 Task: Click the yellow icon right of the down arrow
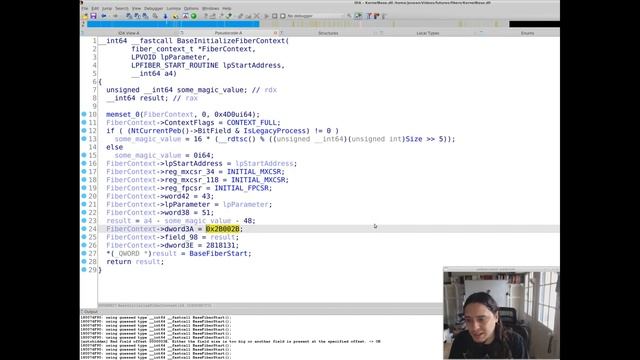pos(176,16)
